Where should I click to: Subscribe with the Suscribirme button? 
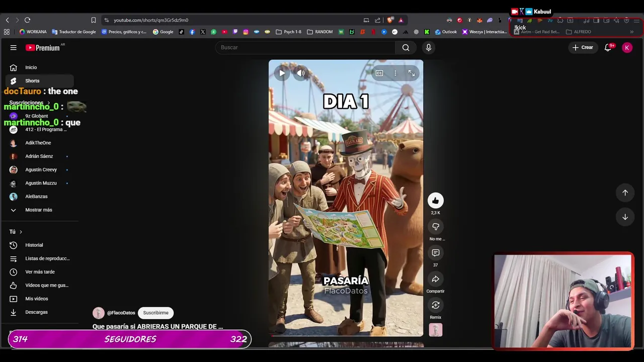click(155, 313)
